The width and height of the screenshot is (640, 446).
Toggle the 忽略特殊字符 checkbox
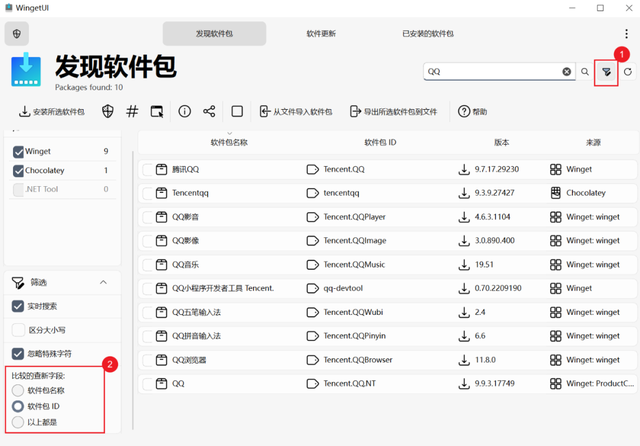[x=18, y=353]
